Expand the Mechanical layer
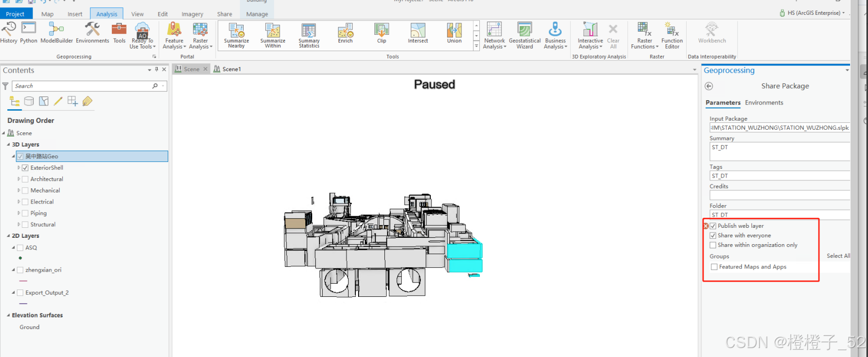 (x=18, y=190)
